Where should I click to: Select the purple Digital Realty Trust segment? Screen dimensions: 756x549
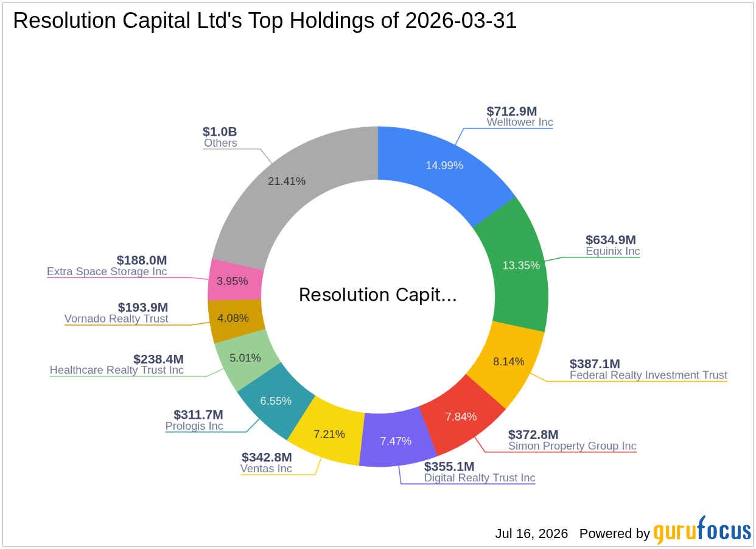pos(396,439)
